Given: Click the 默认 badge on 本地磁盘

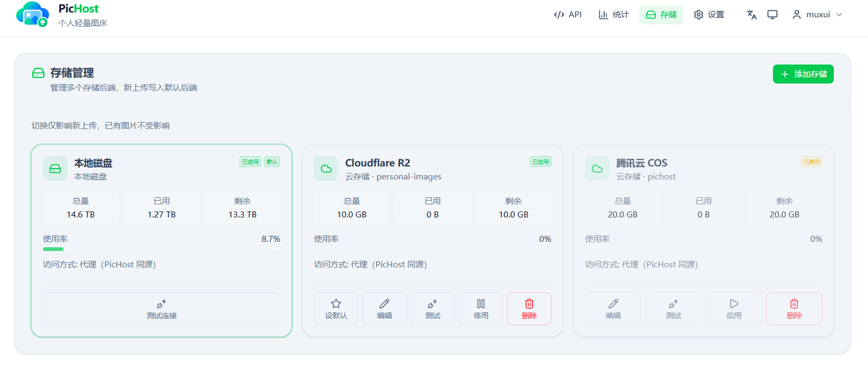Looking at the screenshot, I should [272, 162].
